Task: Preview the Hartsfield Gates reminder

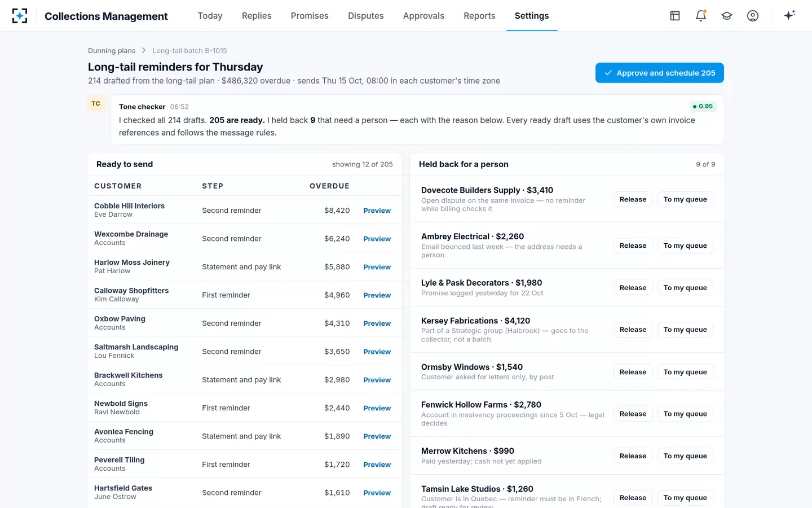Action: 377,493
